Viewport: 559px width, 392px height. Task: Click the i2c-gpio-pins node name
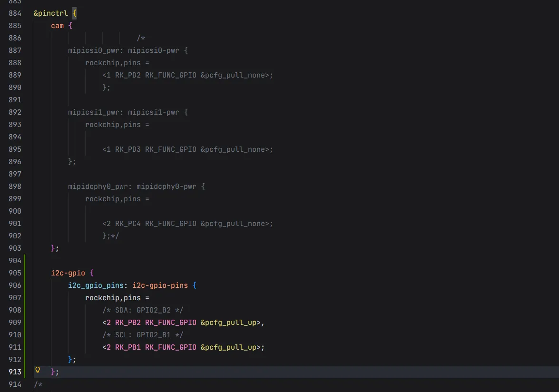point(160,285)
